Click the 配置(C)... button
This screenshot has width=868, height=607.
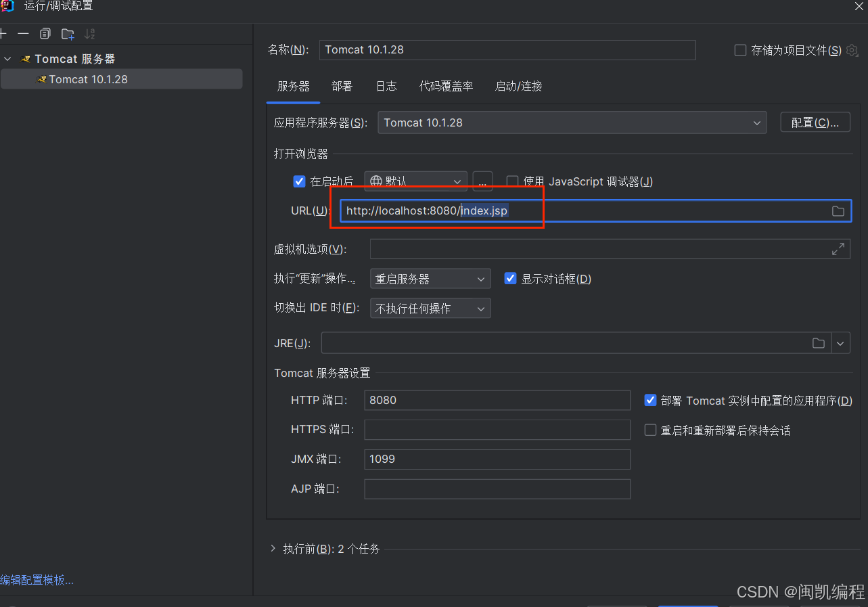click(815, 122)
